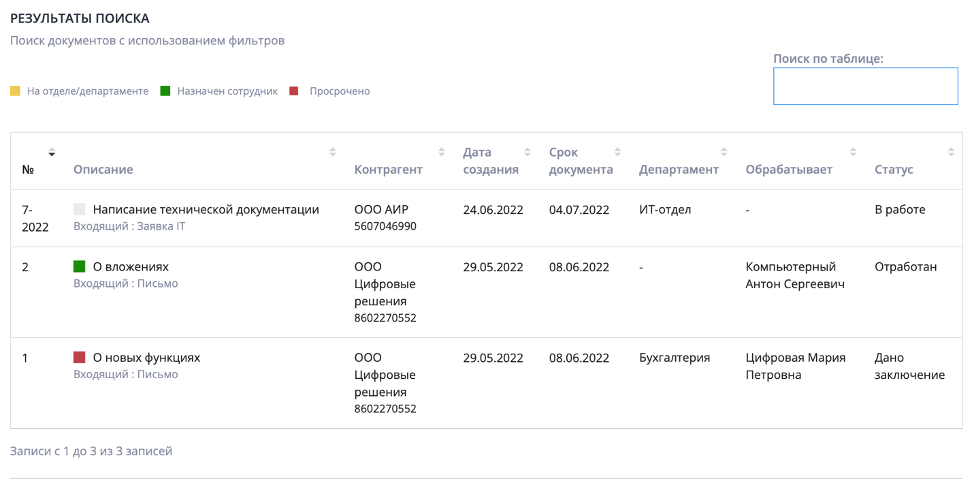The image size is (974, 479).
Task: Click the sort arrows in the № column
Action: tap(52, 152)
